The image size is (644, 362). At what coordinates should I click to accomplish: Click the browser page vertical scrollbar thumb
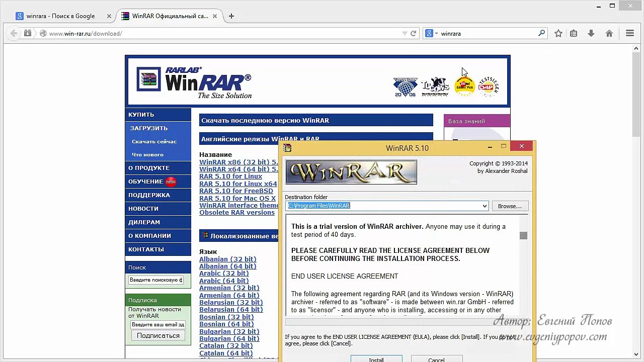(636, 95)
